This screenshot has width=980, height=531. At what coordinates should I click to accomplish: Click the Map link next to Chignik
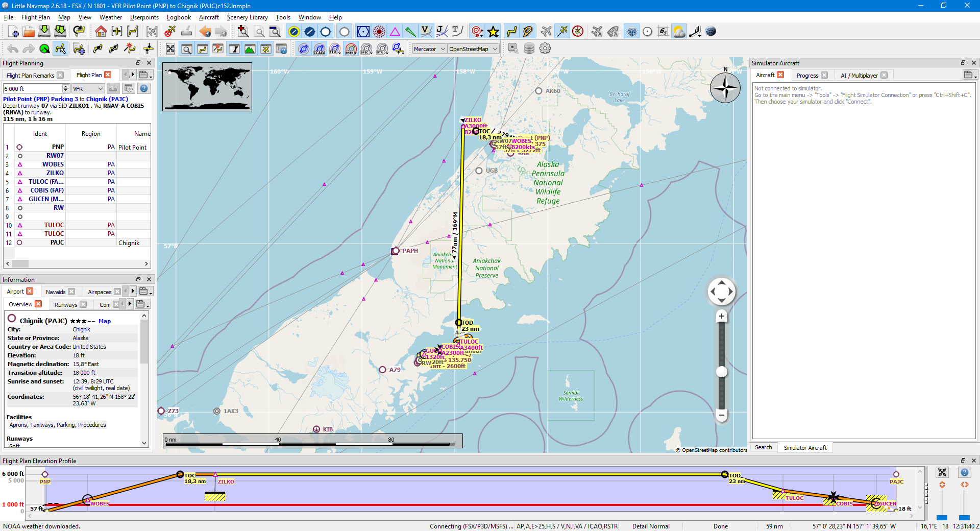tap(105, 321)
